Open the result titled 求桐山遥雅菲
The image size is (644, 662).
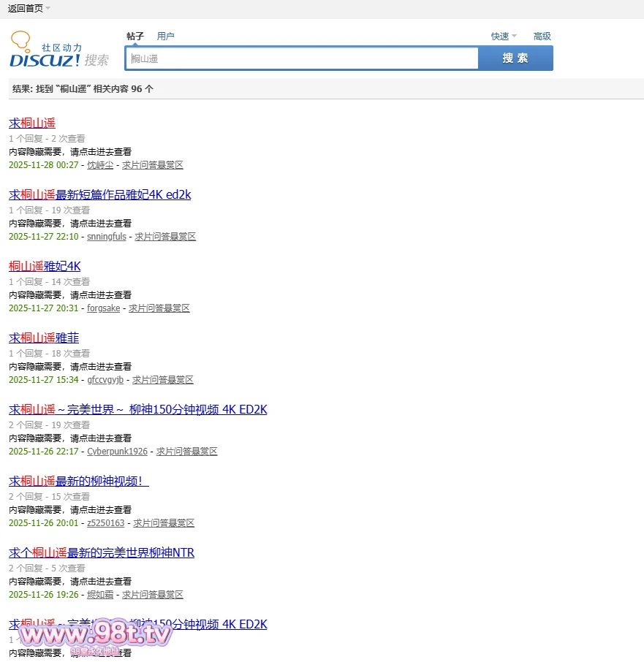44,338
